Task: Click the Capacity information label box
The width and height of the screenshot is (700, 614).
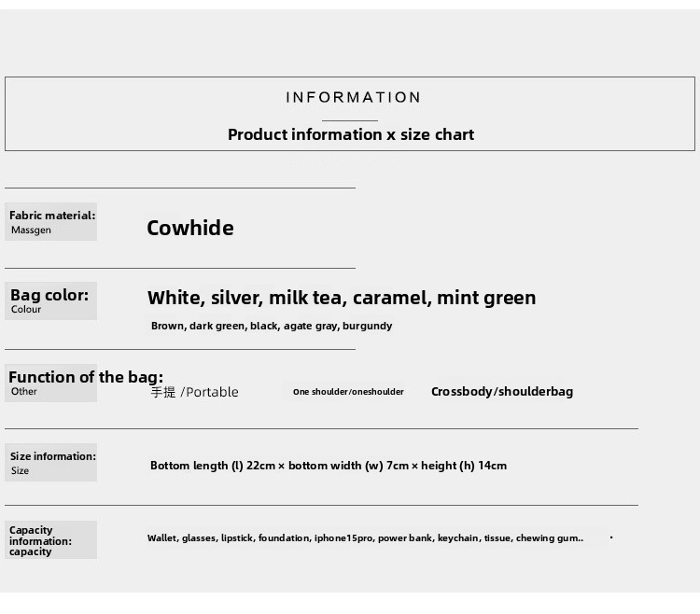Action: [x=51, y=540]
